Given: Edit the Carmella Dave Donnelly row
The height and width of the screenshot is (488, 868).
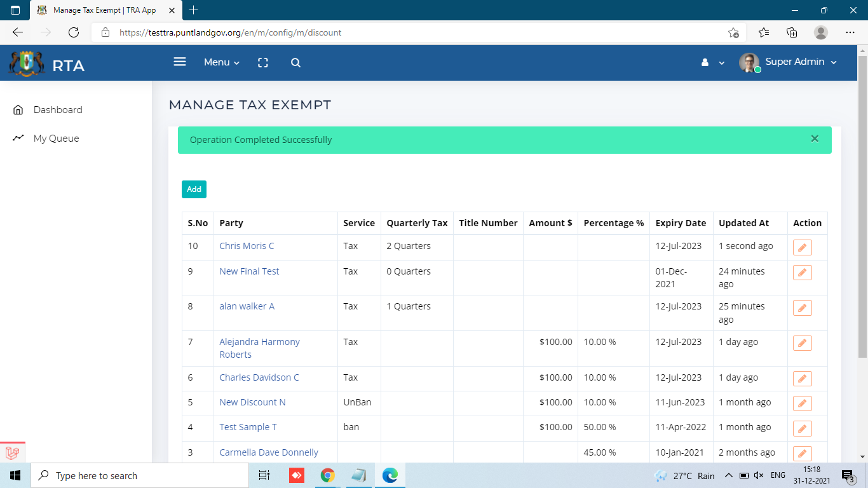Looking at the screenshot, I should point(802,454).
